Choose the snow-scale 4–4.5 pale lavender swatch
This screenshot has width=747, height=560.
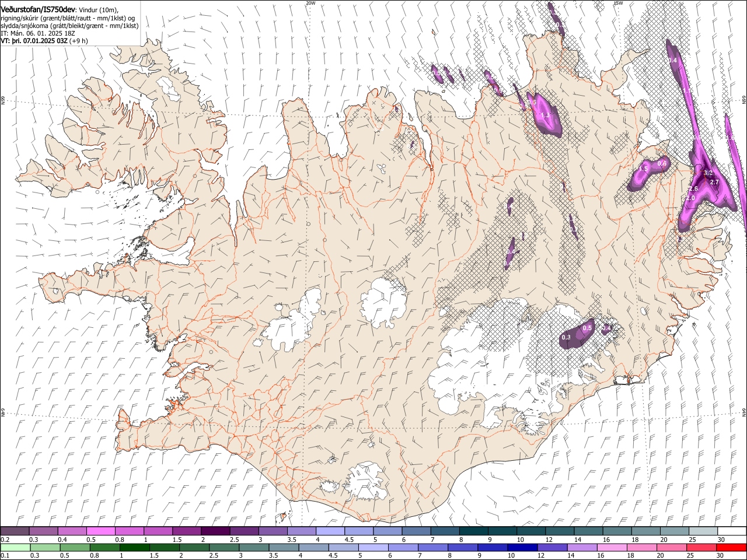point(330,531)
